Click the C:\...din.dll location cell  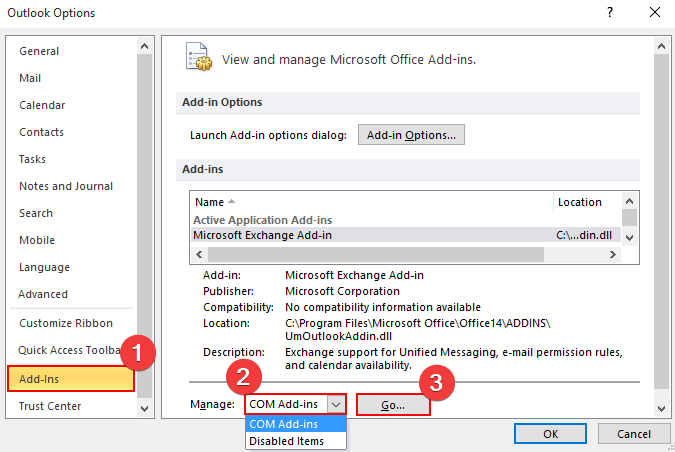(x=584, y=235)
